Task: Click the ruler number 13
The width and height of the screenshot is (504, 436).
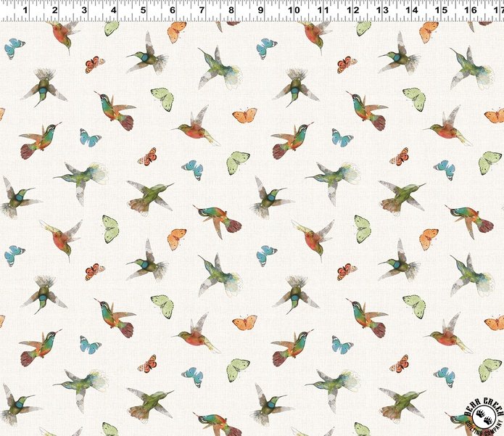Action: [382, 10]
